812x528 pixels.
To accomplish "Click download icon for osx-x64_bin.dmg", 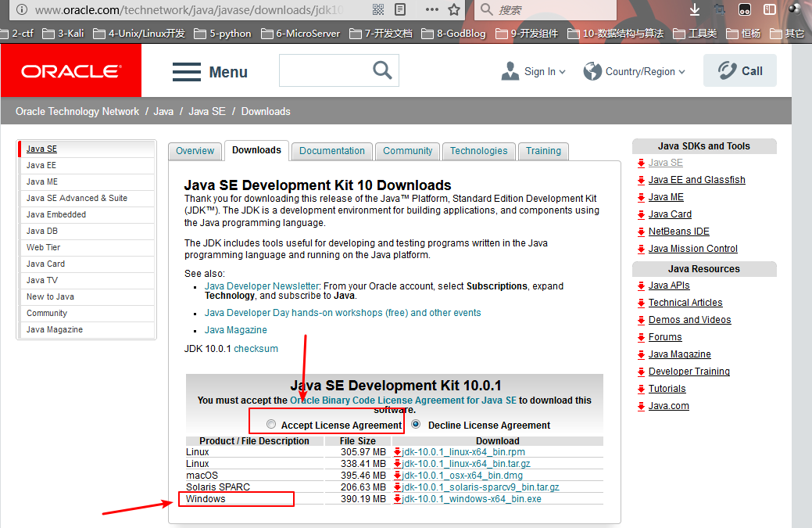I will (x=397, y=475).
